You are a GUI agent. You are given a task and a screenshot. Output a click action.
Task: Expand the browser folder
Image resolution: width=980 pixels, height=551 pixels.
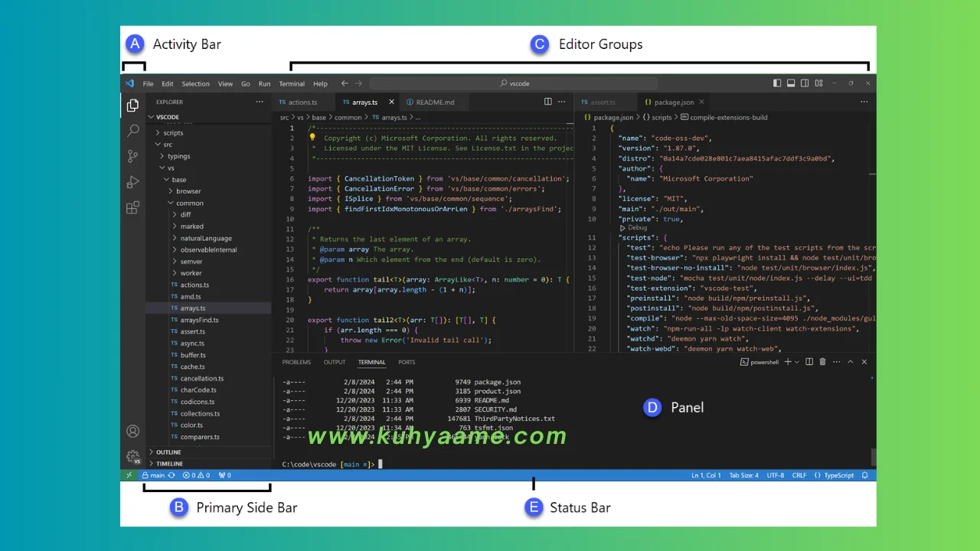click(171, 191)
